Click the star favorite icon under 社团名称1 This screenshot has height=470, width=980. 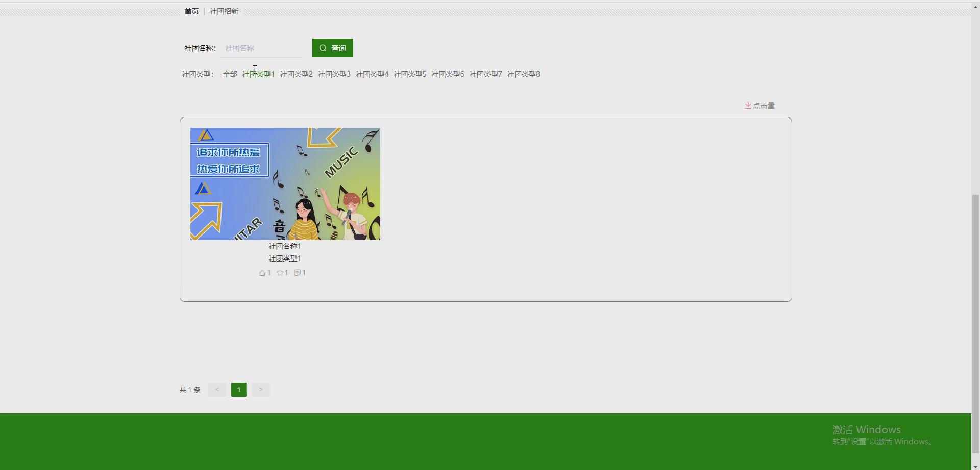(280, 273)
